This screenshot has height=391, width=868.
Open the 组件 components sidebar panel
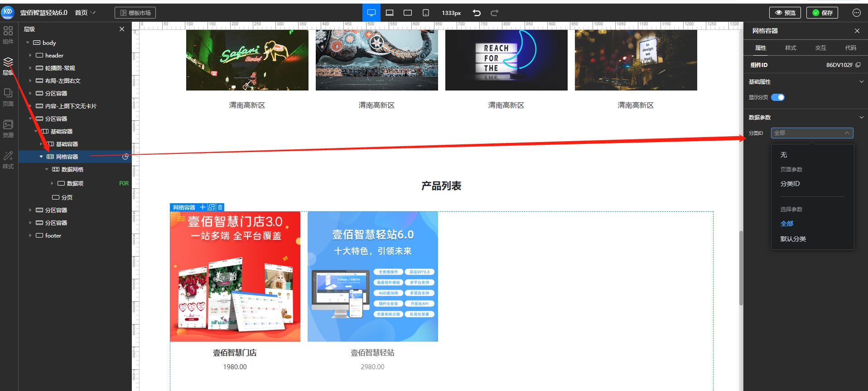[8, 35]
